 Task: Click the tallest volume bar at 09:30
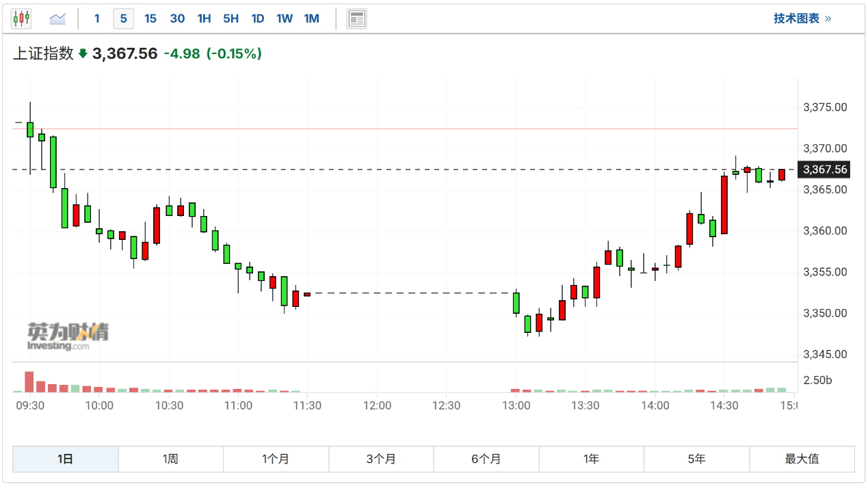(x=29, y=382)
